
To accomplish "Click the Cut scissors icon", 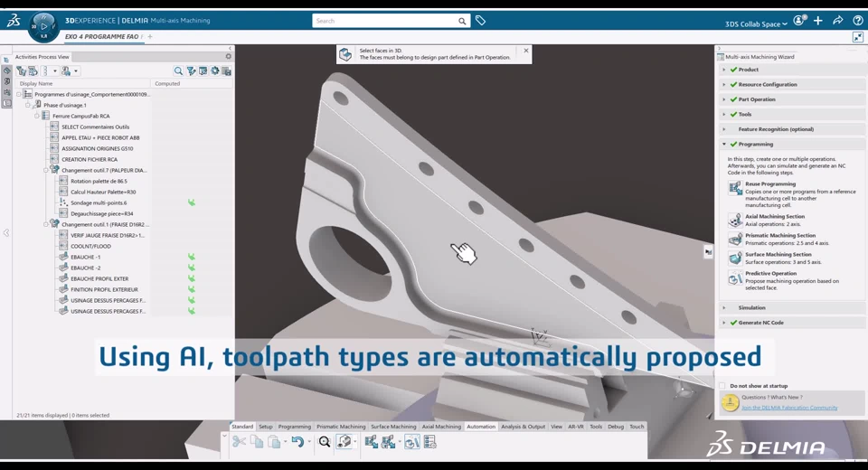I will tap(239, 441).
